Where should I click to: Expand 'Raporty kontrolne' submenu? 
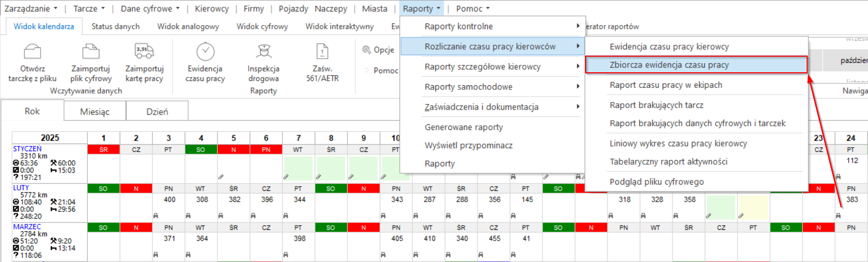coord(493,26)
